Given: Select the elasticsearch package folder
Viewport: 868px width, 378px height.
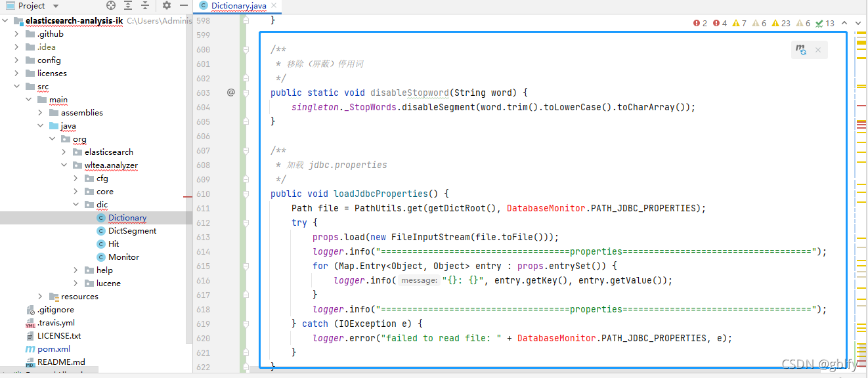Looking at the screenshot, I should pos(109,152).
